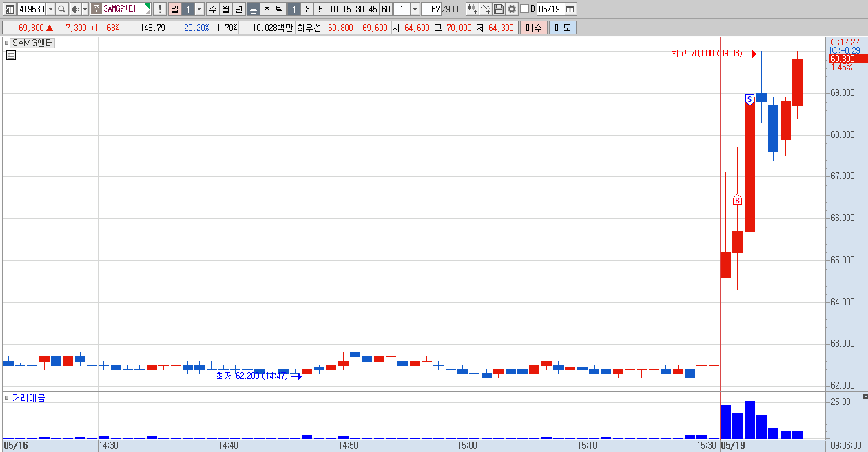Click the 10,028백만 trade amount value

tap(273, 28)
